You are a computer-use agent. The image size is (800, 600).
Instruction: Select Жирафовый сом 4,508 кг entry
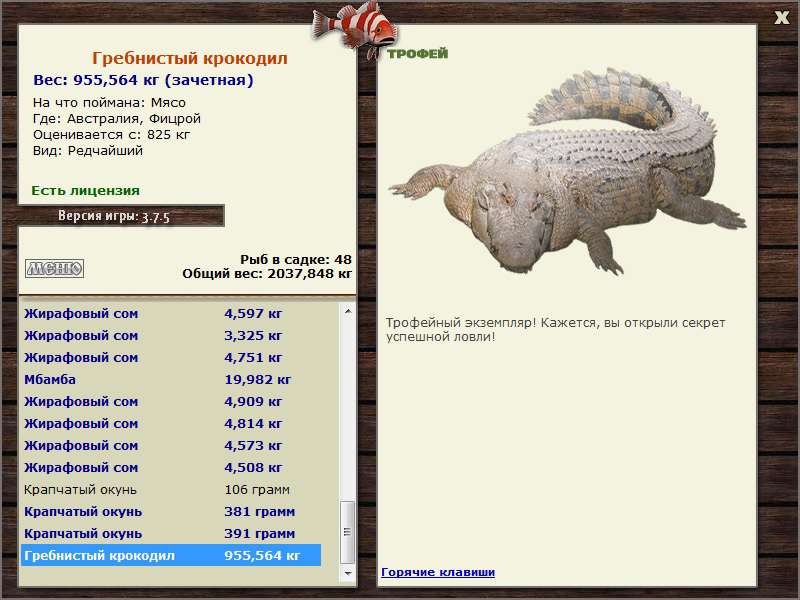click(x=171, y=467)
